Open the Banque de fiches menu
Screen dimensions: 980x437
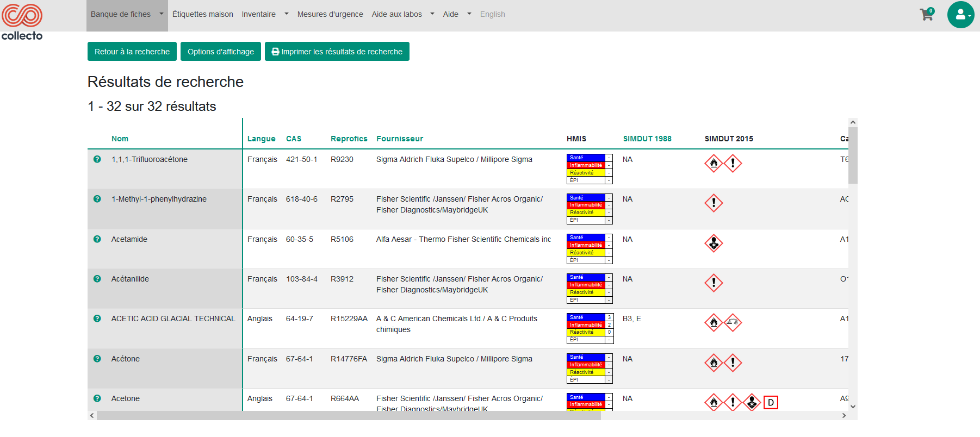click(121, 14)
